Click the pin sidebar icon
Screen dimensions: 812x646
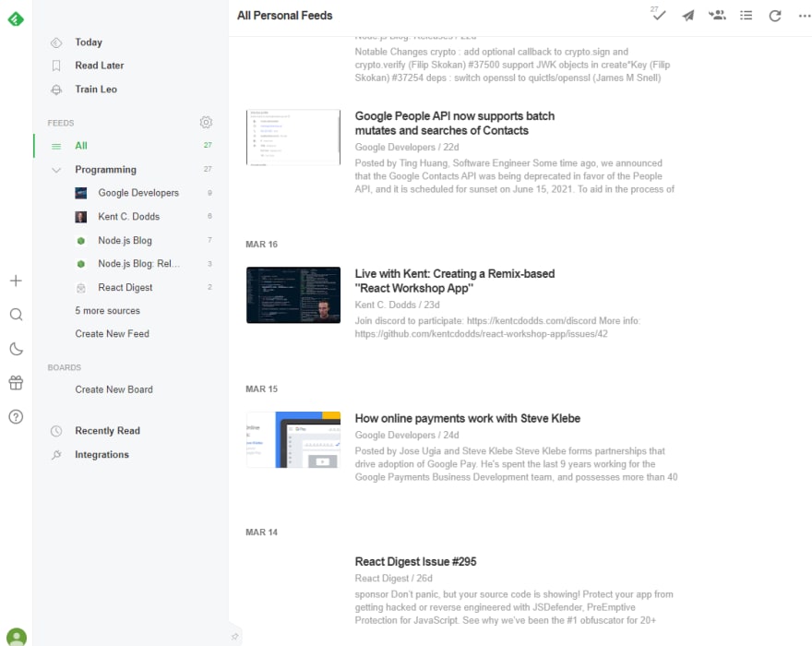coord(234,636)
